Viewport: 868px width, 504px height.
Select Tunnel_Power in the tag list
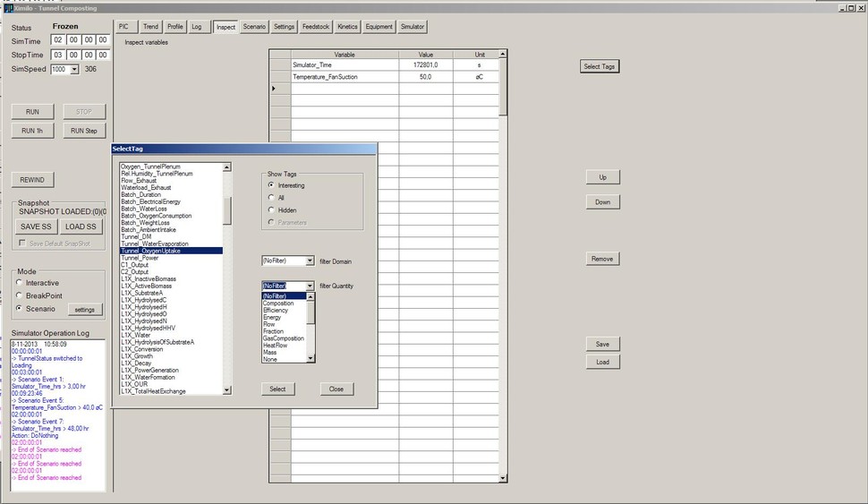pyautogui.click(x=139, y=258)
